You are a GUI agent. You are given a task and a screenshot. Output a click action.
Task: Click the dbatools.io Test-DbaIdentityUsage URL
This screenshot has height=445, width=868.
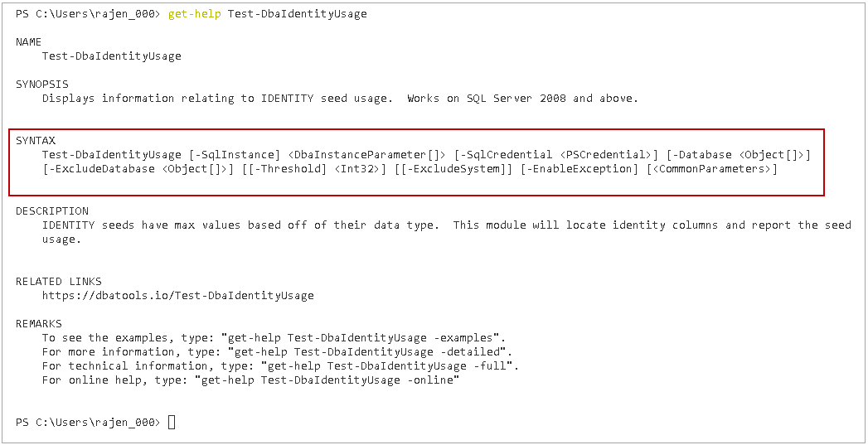pos(177,296)
